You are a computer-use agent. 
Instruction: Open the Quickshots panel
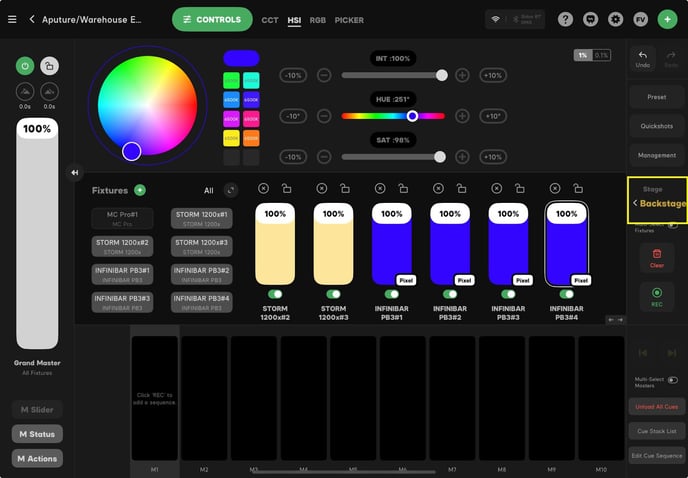coord(657,126)
